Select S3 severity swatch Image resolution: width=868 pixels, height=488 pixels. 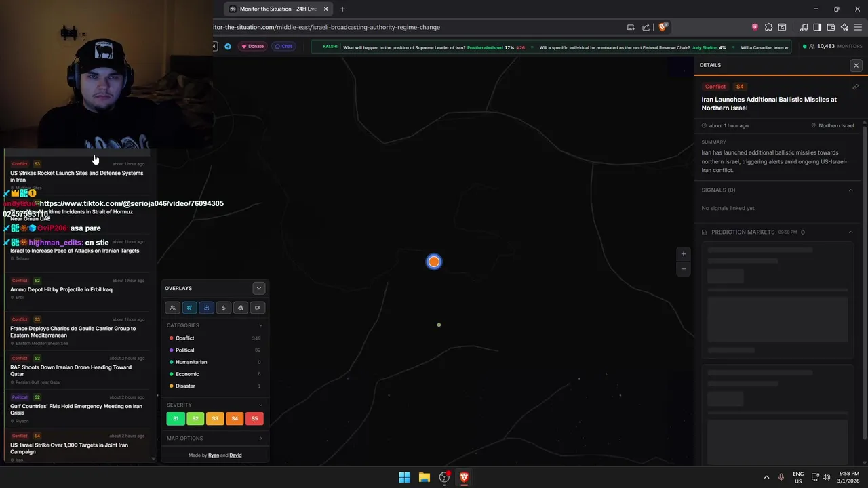pyautogui.click(x=215, y=419)
